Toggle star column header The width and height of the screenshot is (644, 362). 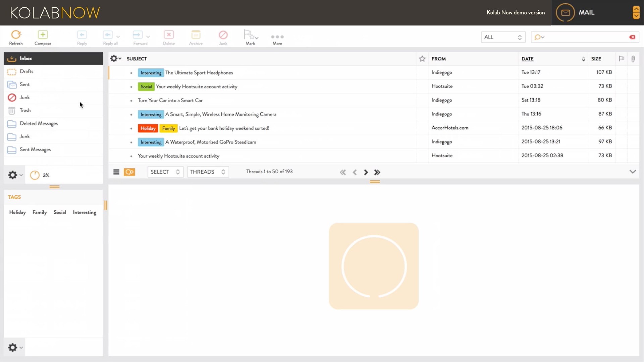(x=422, y=59)
